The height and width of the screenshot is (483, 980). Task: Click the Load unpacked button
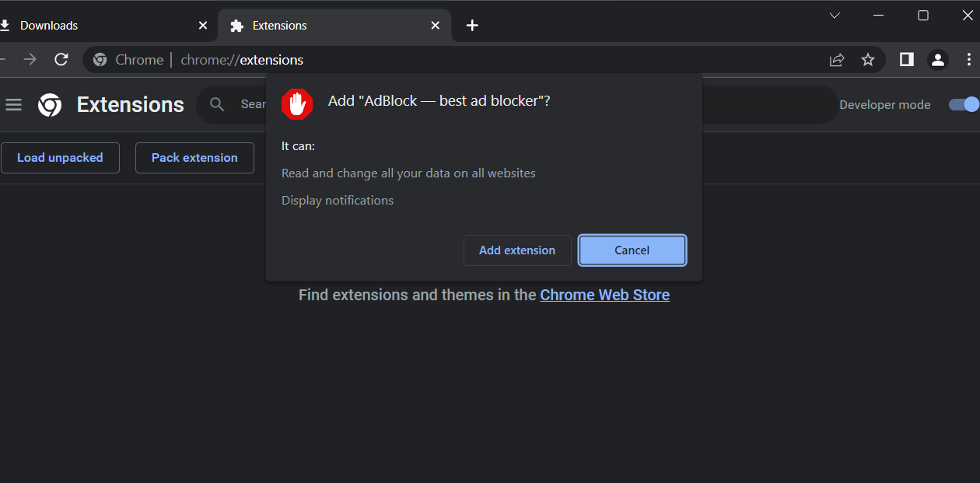[x=60, y=157]
